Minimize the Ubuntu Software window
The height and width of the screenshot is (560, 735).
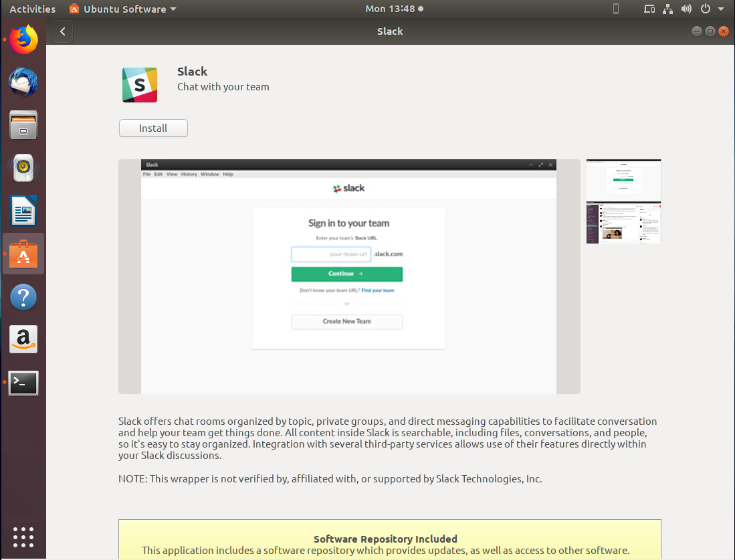coord(697,31)
